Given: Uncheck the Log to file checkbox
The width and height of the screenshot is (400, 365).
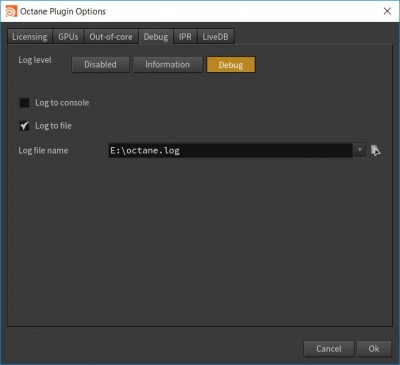Looking at the screenshot, I should [x=24, y=126].
